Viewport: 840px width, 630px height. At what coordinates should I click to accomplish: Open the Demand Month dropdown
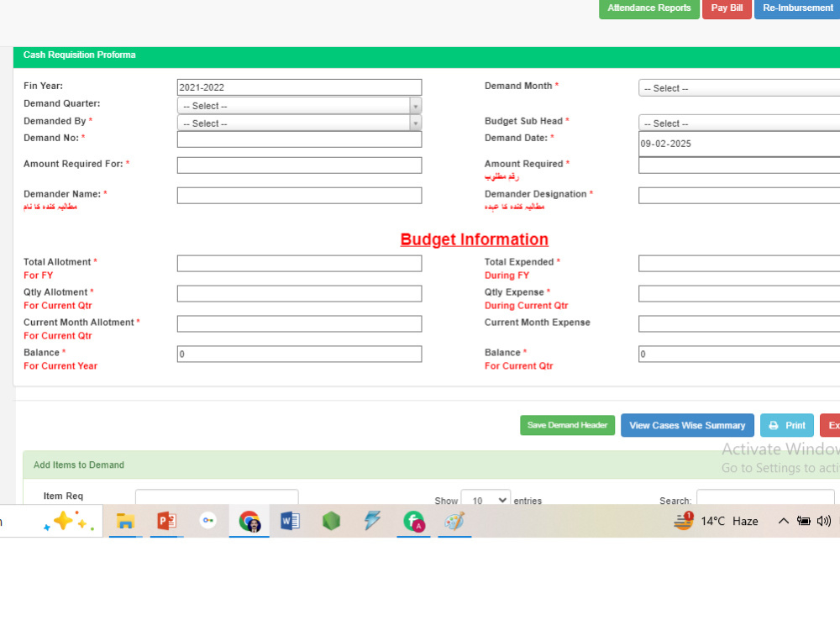[x=739, y=88]
